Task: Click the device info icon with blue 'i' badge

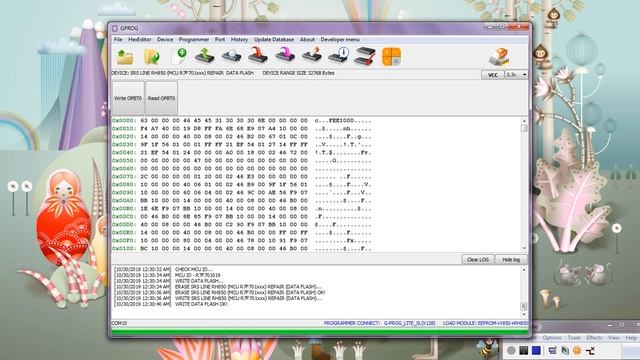Action: coord(339,56)
